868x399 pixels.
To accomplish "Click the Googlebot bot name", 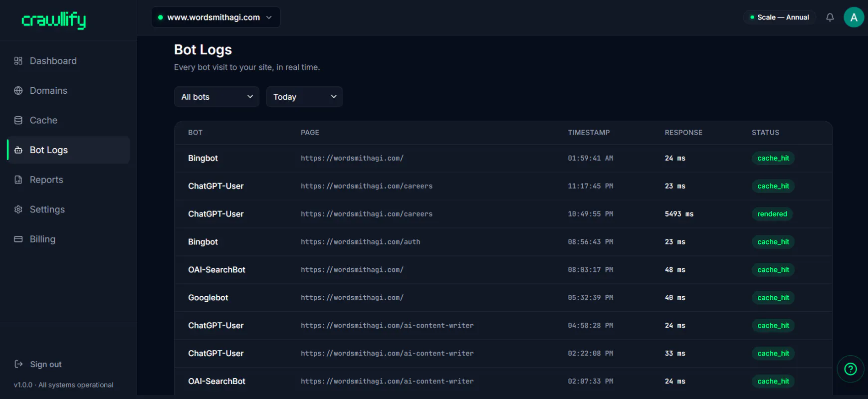I will [208, 298].
